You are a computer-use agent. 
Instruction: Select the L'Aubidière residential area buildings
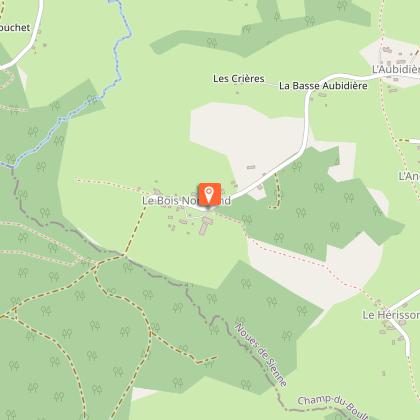tap(393, 57)
